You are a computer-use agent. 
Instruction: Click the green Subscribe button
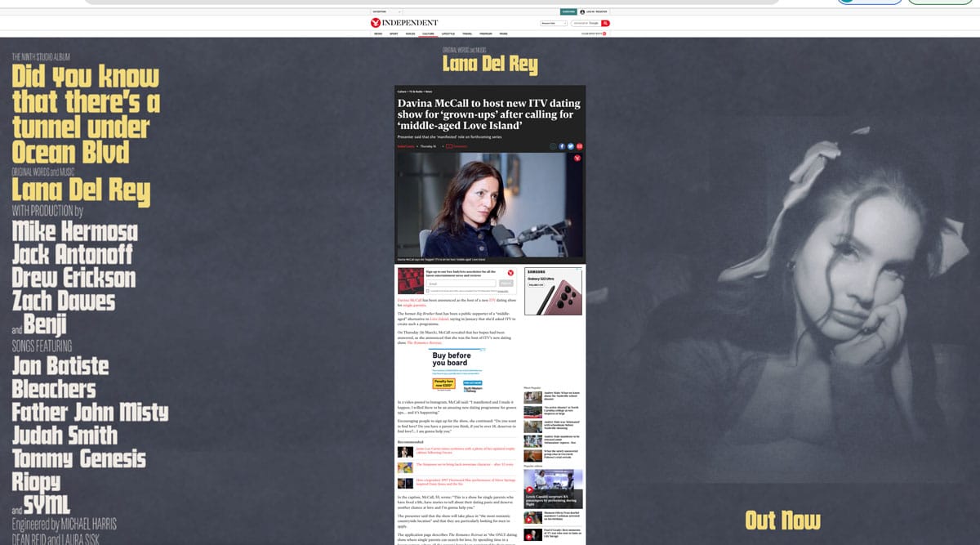[568, 11]
